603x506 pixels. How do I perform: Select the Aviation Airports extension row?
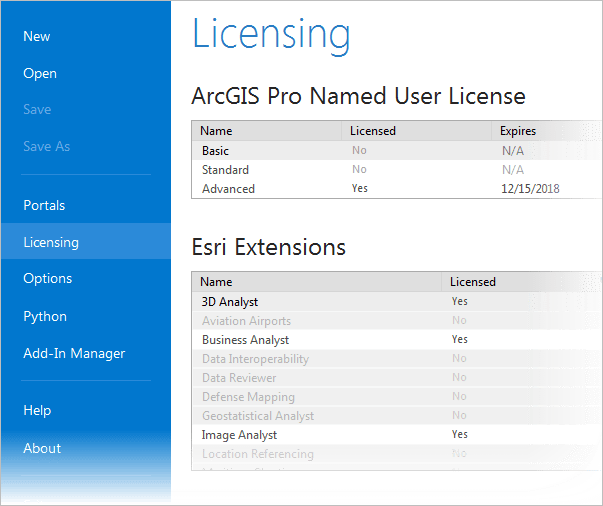[x=396, y=321]
